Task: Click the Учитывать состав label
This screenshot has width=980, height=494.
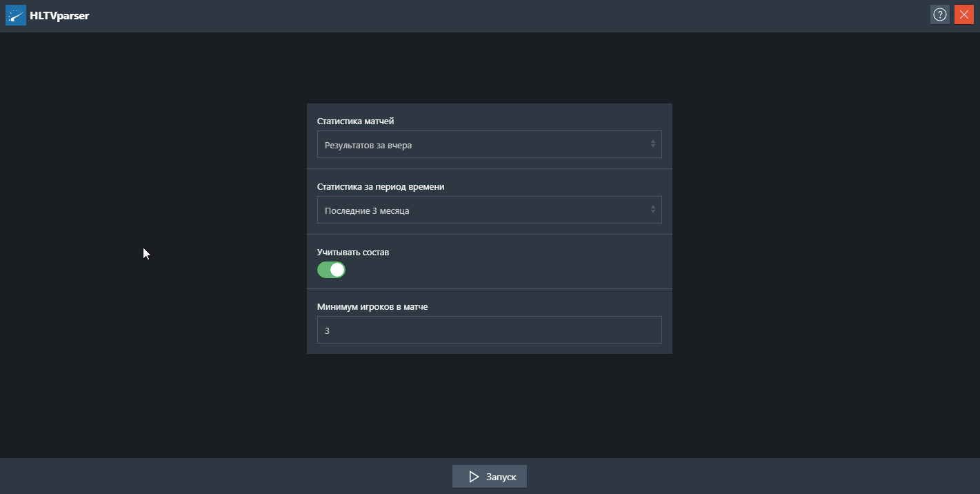Action: (353, 252)
